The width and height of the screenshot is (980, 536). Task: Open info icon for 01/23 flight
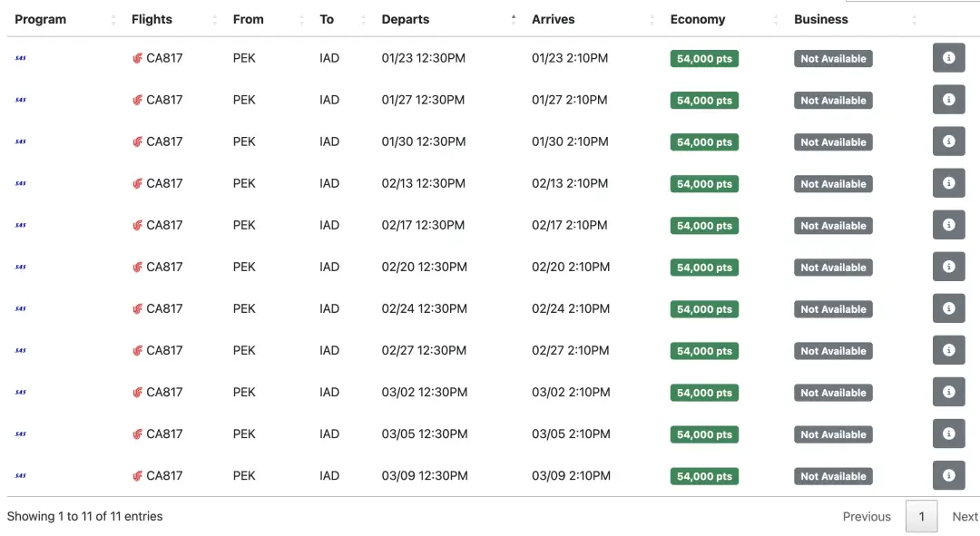[949, 58]
